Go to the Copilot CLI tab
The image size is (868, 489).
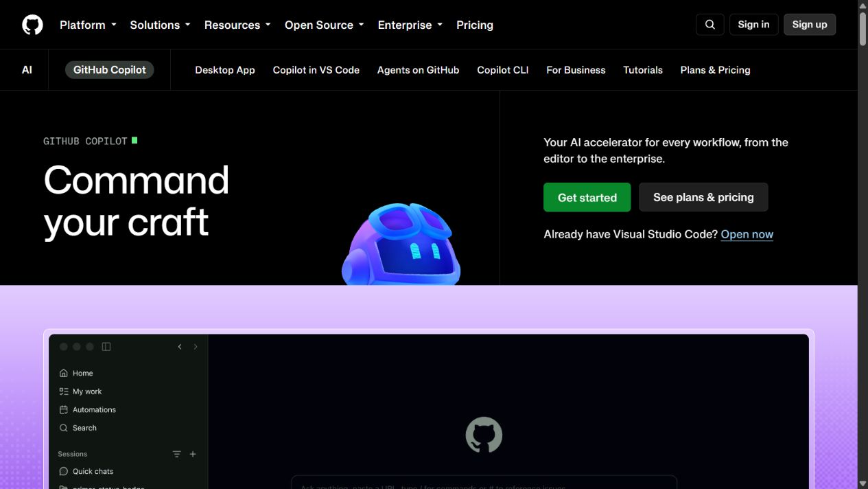(x=503, y=70)
